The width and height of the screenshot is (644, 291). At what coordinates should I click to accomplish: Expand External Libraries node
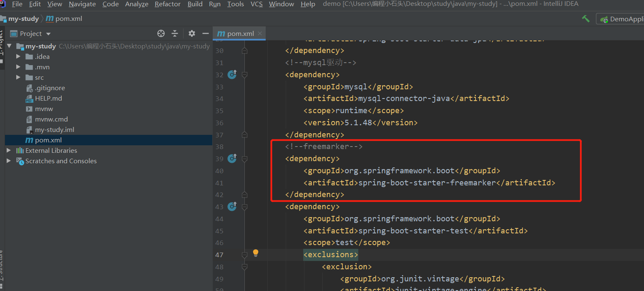(9, 150)
